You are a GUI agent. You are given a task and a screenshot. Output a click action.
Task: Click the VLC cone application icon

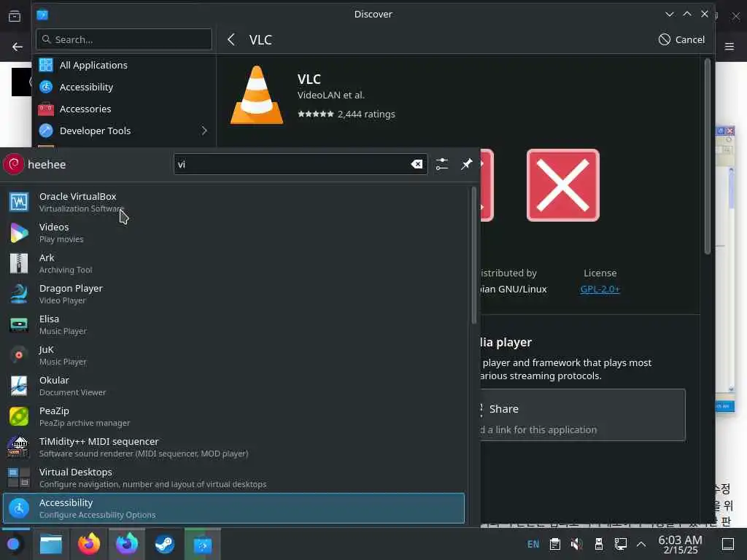coord(257,95)
